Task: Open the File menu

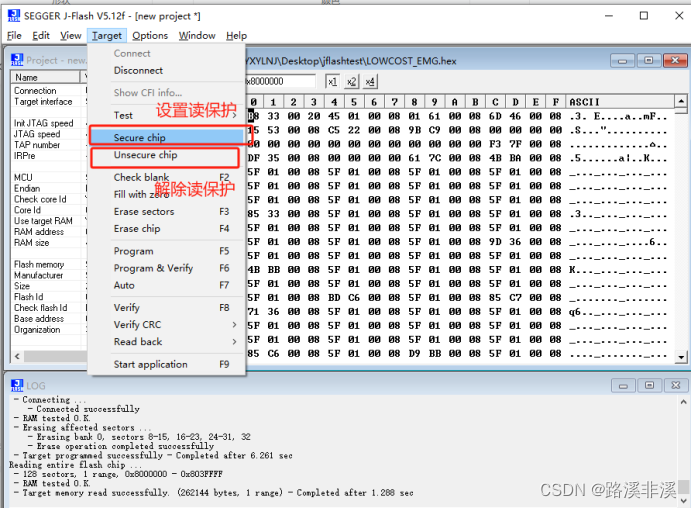Action: click(x=14, y=36)
